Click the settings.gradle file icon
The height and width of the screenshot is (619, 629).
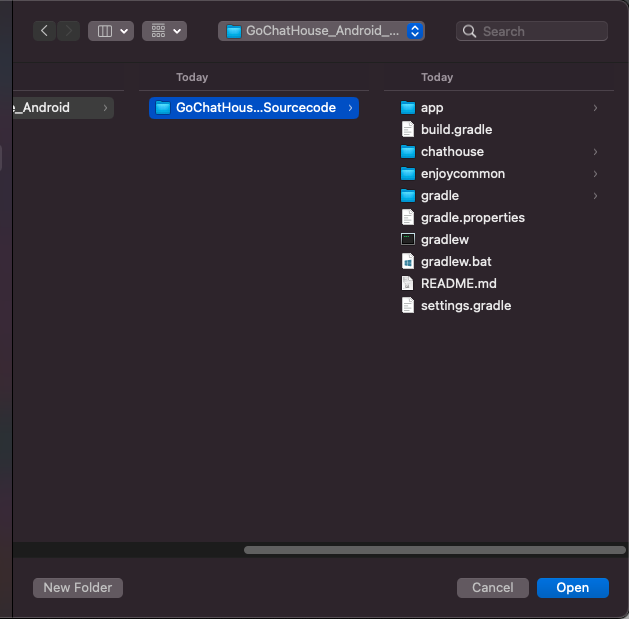(x=407, y=306)
